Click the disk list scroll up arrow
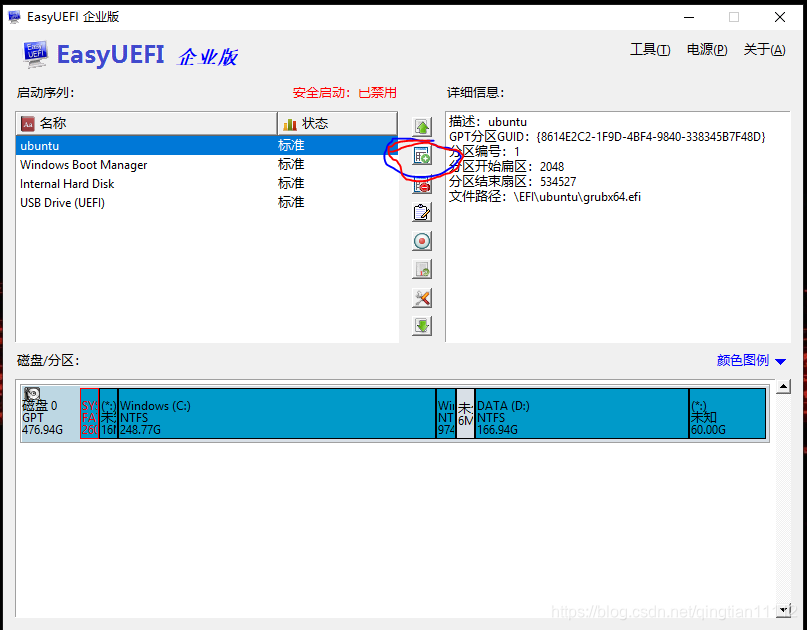807x630 pixels. tap(783, 387)
